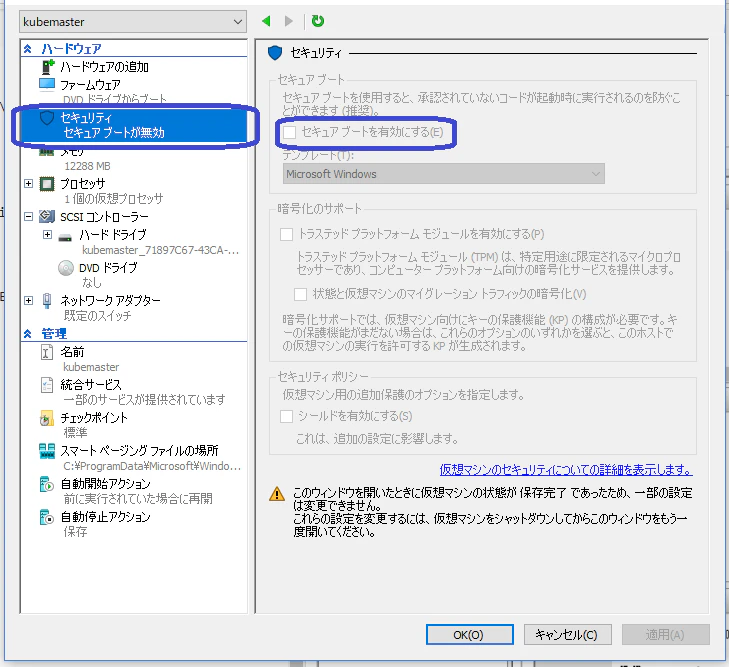This screenshot has height=667, width=729.
Task: Select the ハード ドライブ item
Action: tap(113, 235)
